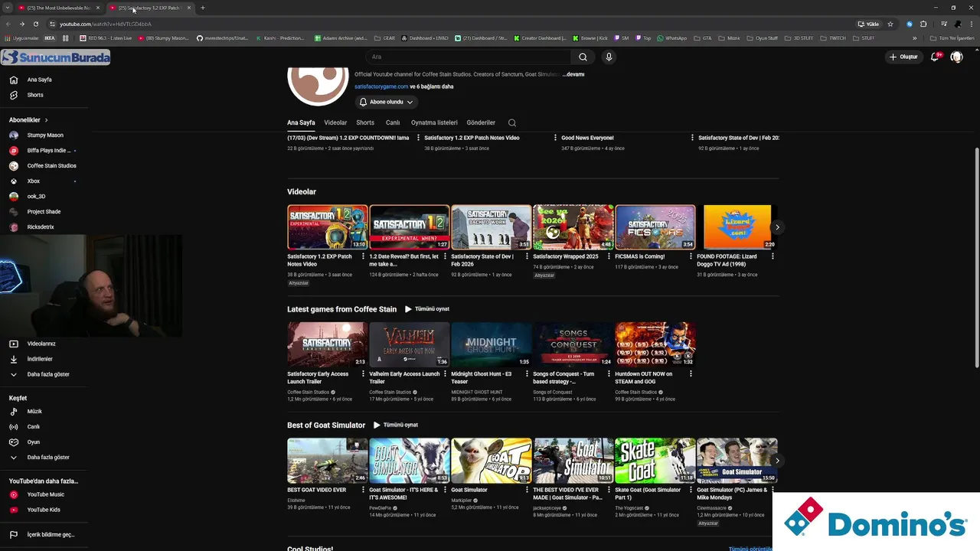The image size is (980, 551).
Task: Show next videos in Best of Goat Simulator row
Action: click(x=777, y=461)
